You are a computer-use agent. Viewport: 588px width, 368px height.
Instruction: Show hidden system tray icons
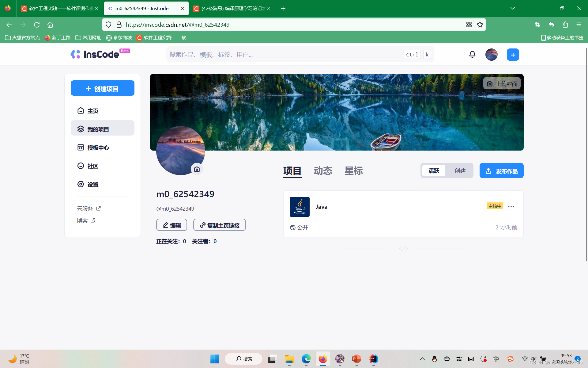click(x=422, y=359)
